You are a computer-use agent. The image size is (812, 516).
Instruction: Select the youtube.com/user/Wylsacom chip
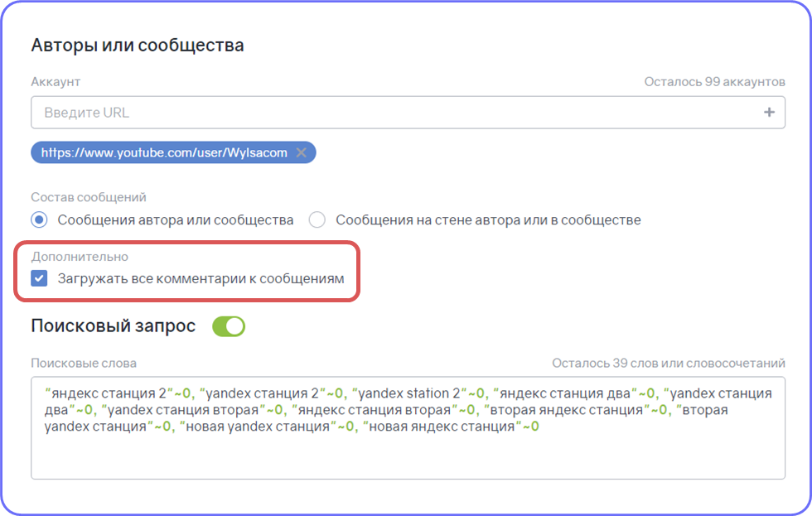(x=164, y=152)
